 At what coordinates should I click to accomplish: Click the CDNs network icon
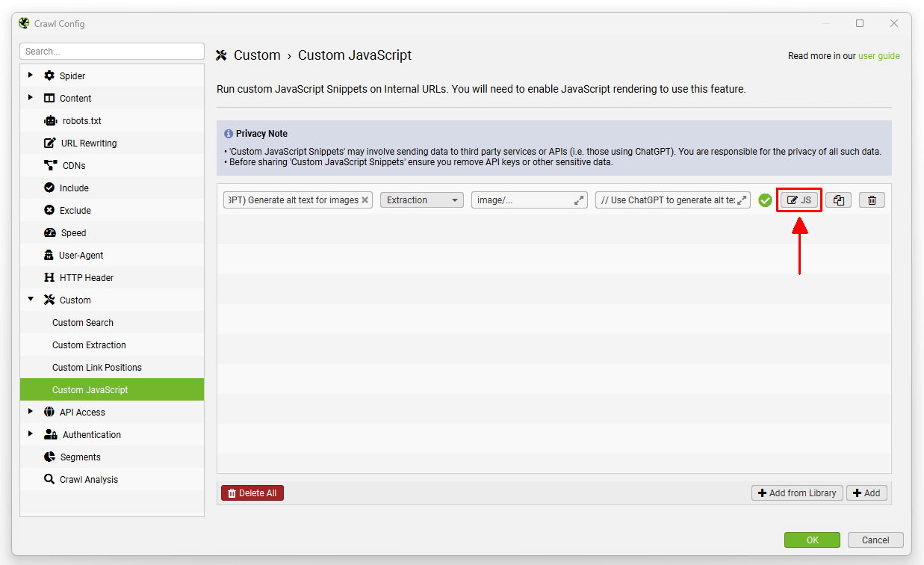(50, 165)
